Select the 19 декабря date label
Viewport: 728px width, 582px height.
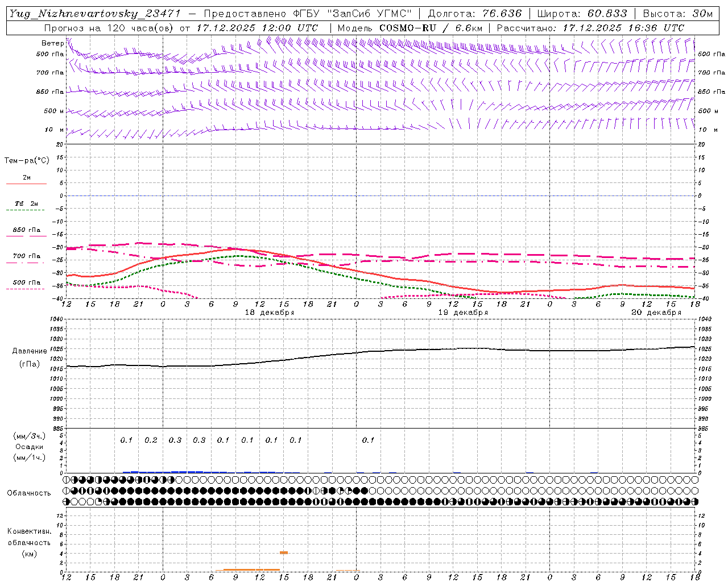pyautogui.click(x=463, y=313)
